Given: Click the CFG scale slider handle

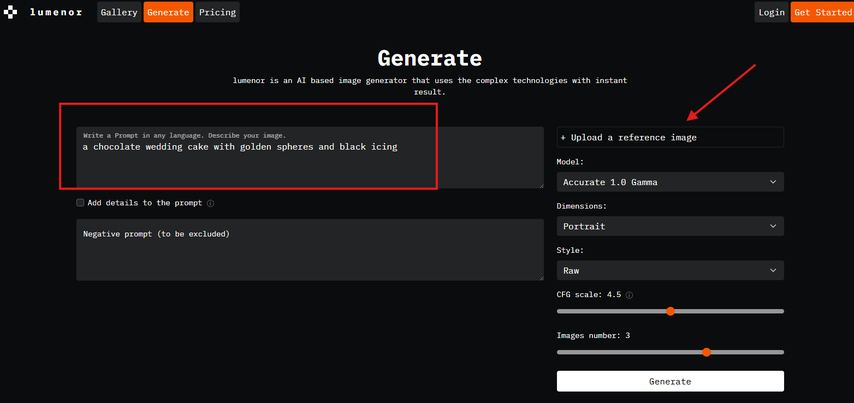Looking at the screenshot, I should pyautogui.click(x=670, y=311).
